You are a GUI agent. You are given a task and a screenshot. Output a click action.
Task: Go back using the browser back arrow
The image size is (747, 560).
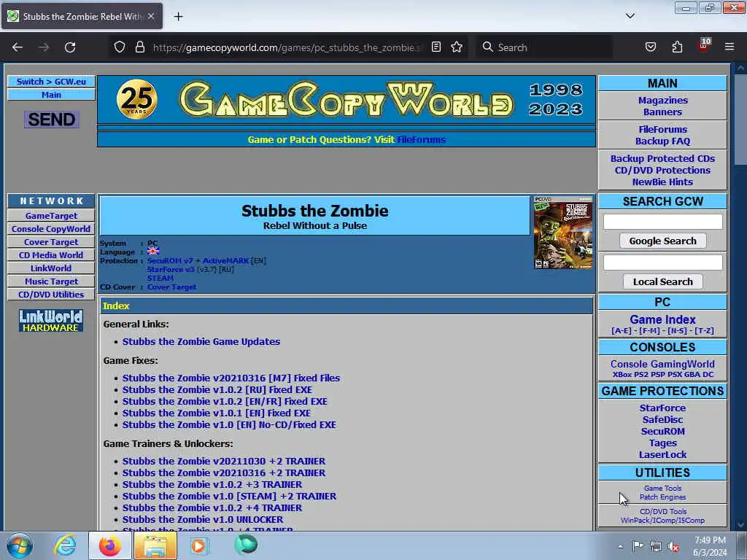pos(18,47)
